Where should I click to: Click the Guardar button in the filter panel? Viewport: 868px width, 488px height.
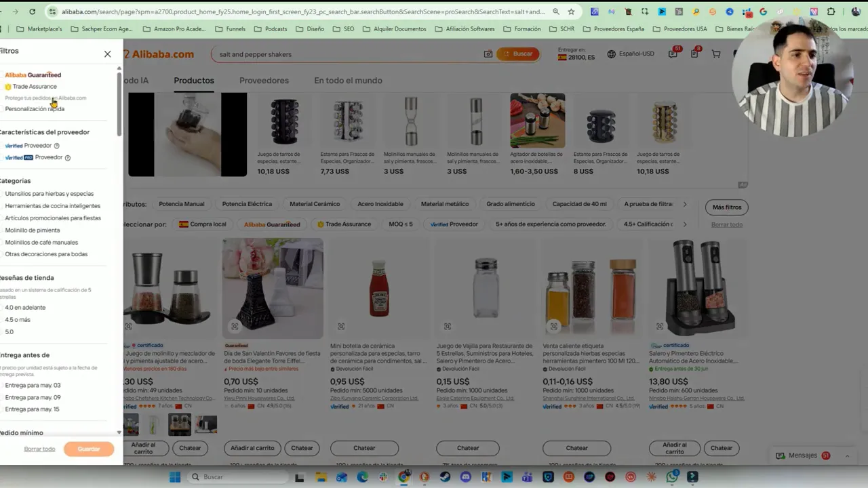(x=89, y=449)
